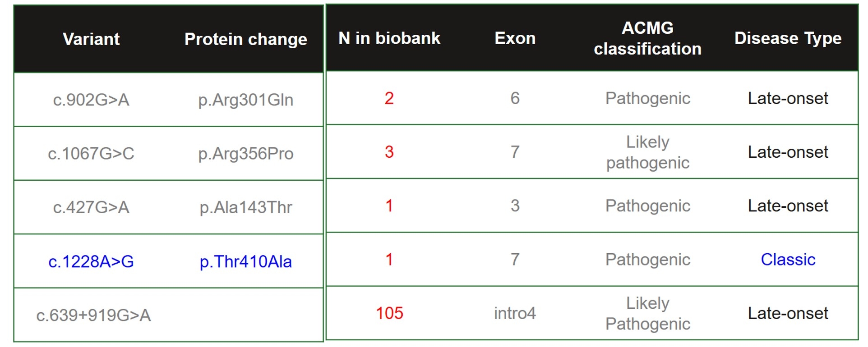The height and width of the screenshot is (347, 868).
Task: Click the Exon column header
Action: click(x=515, y=38)
